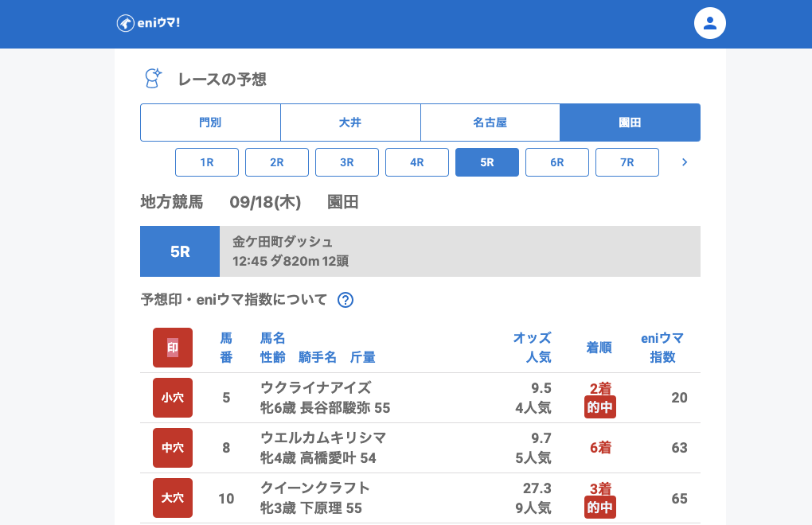Click the race prediction horse head icon
The height and width of the screenshot is (525, 812).
152,78
